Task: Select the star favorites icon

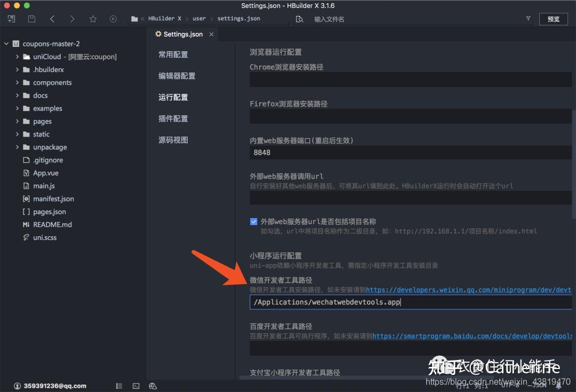Action: coord(93,19)
